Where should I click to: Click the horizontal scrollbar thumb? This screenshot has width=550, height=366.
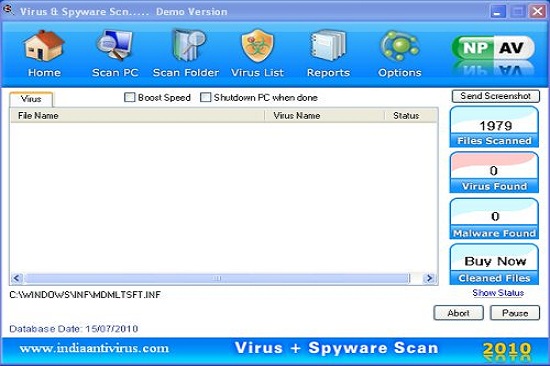pyautogui.click(x=217, y=278)
